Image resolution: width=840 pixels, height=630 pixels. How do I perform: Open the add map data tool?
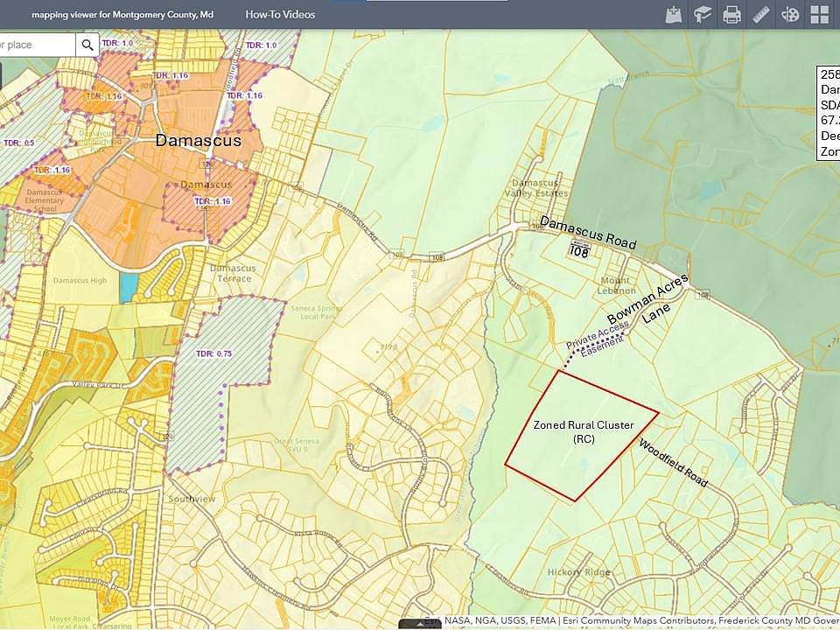point(674,15)
